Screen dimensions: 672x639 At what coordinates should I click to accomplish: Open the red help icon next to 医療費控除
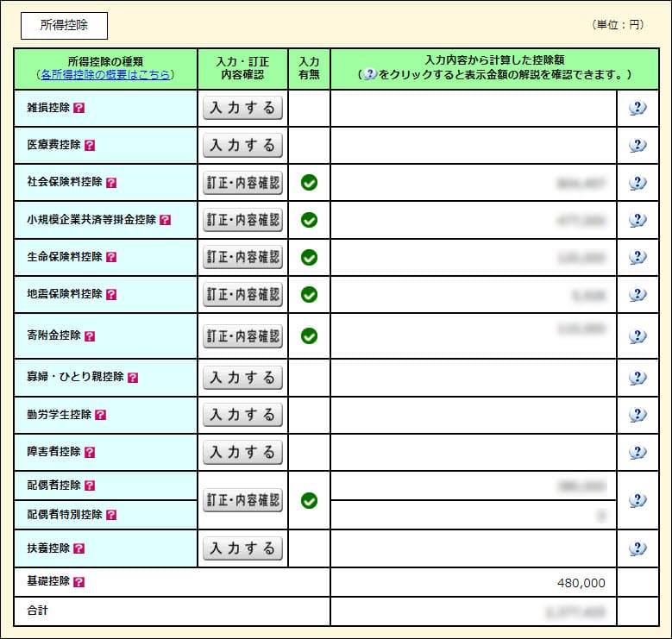pyautogui.click(x=90, y=145)
